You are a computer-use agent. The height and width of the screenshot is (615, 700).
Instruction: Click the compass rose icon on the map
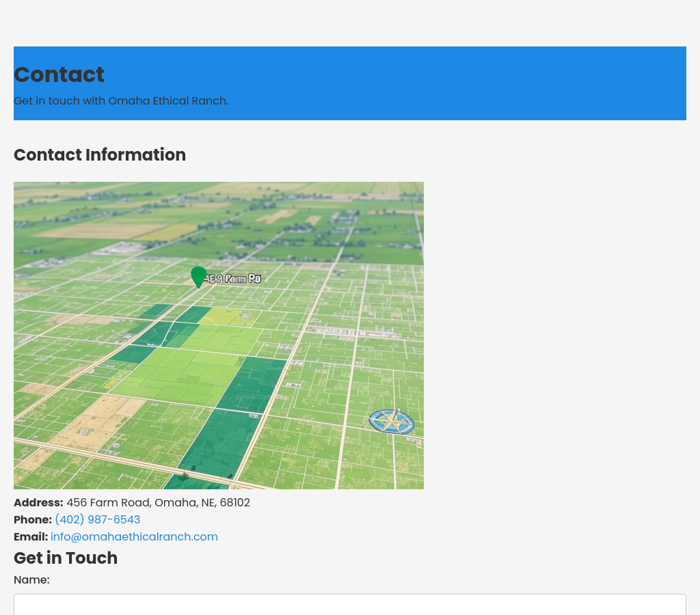[x=392, y=422]
